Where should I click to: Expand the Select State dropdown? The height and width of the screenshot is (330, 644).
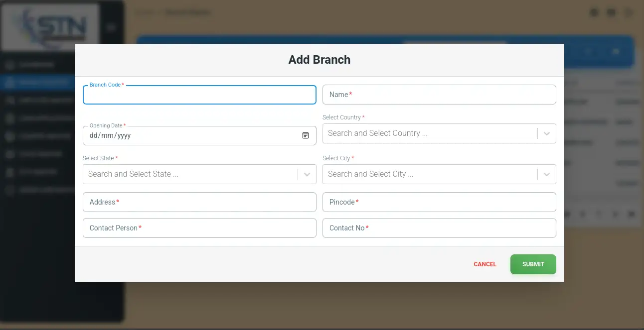(307, 174)
